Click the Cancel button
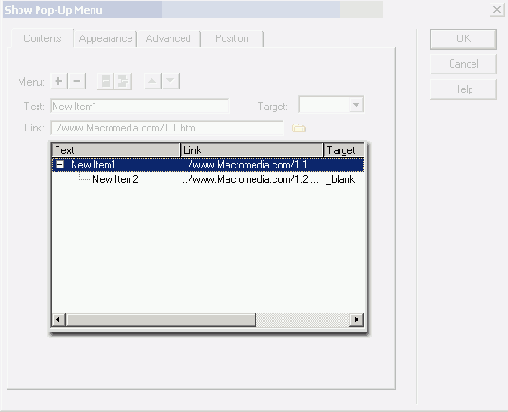Viewport: 508px width, 412px height. (463, 64)
